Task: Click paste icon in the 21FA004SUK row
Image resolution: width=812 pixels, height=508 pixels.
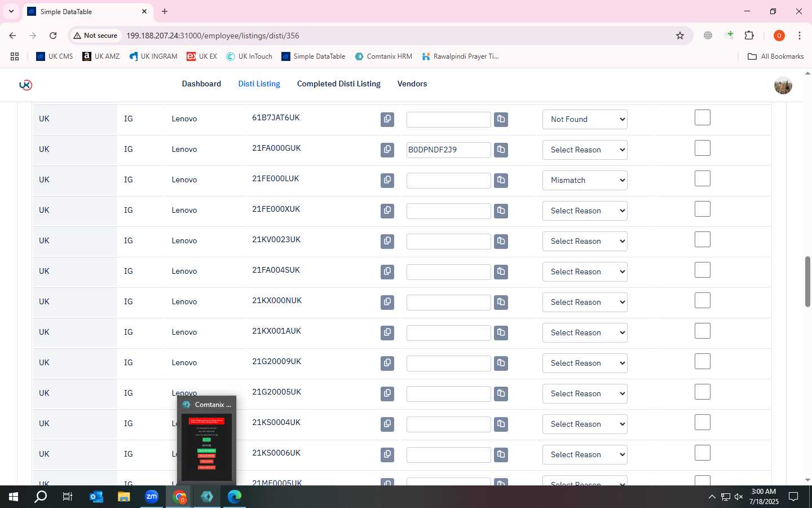Action: (x=501, y=271)
